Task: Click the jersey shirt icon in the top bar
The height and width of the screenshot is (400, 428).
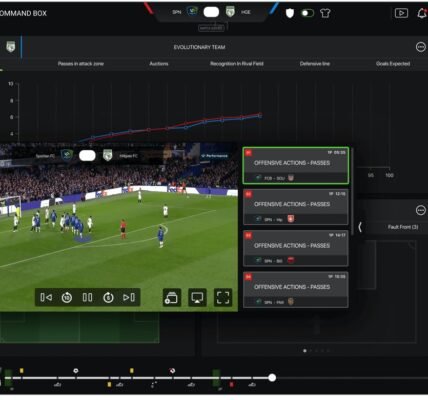Action: coord(325,13)
